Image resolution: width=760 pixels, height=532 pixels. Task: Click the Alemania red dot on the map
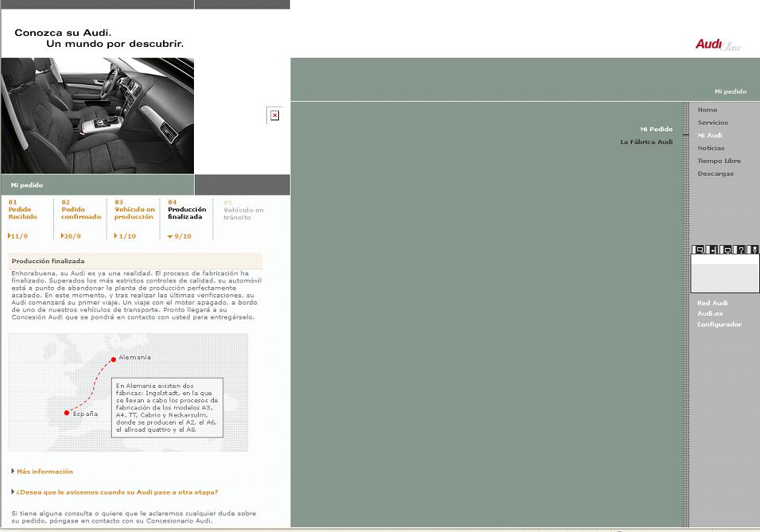[x=114, y=359]
